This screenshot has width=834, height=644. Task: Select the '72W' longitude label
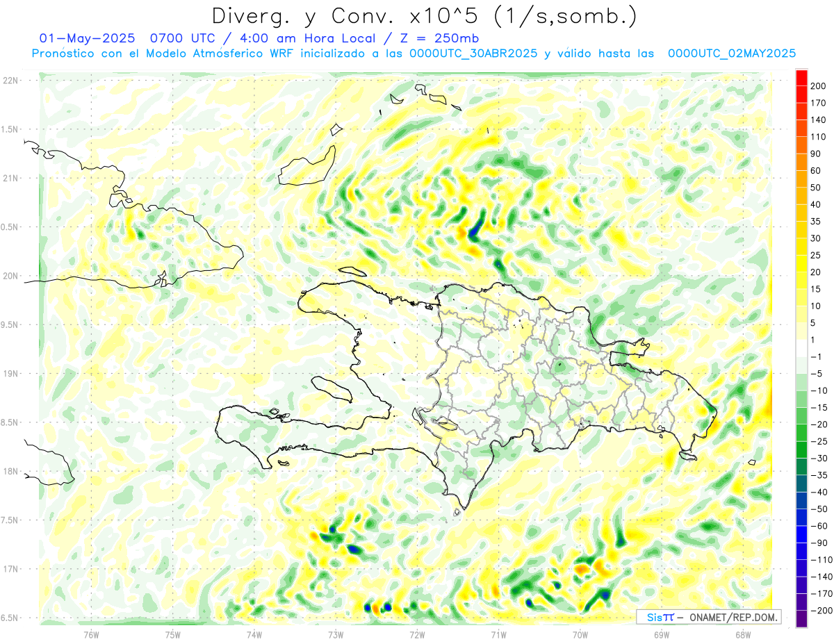coord(416,634)
